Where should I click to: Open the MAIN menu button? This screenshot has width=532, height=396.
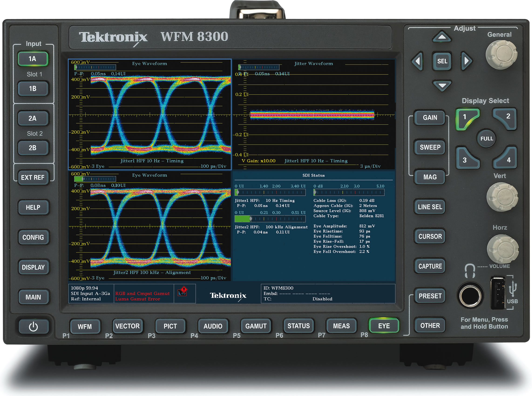(33, 297)
